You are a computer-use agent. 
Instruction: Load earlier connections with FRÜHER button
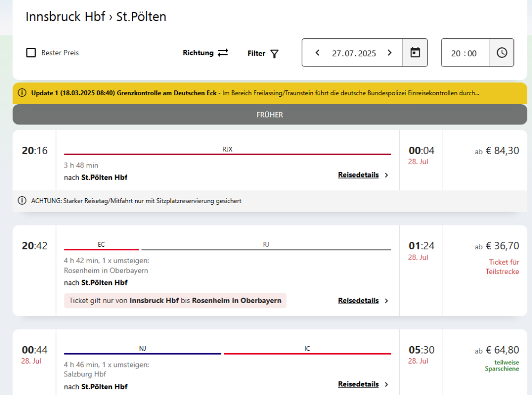[x=270, y=115]
